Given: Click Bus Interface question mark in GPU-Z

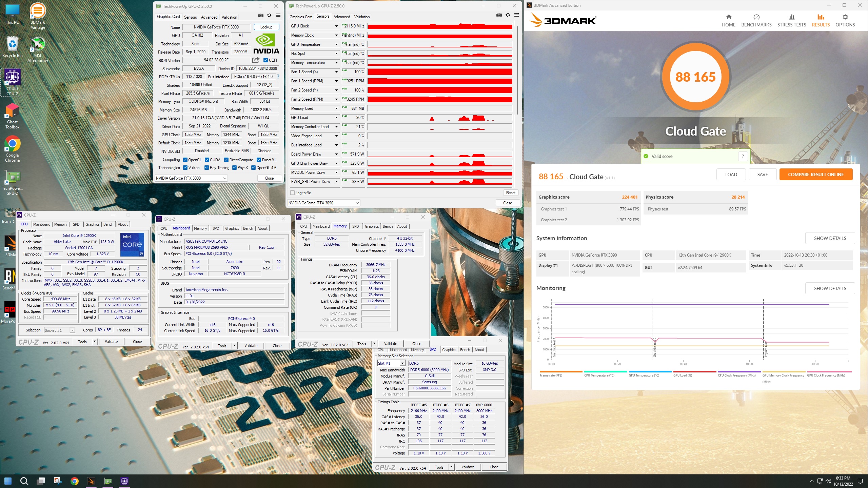Looking at the screenshot, I should 278,77.
